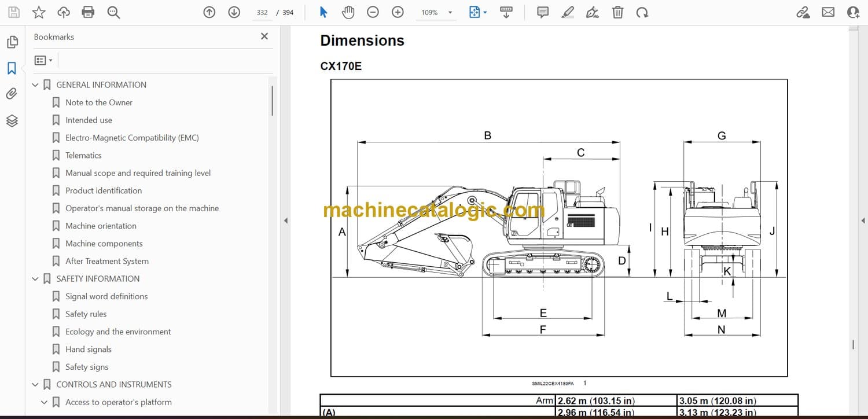Zoom out with minus icon

(373, 12)
